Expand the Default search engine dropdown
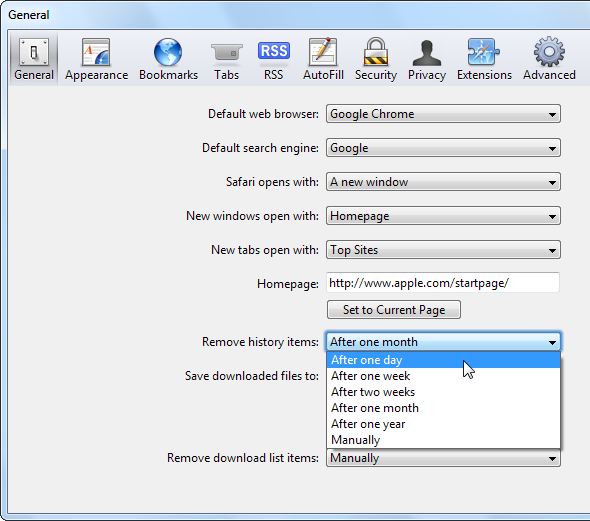Viewport: 590px width, 521px height. pos(443,148)
